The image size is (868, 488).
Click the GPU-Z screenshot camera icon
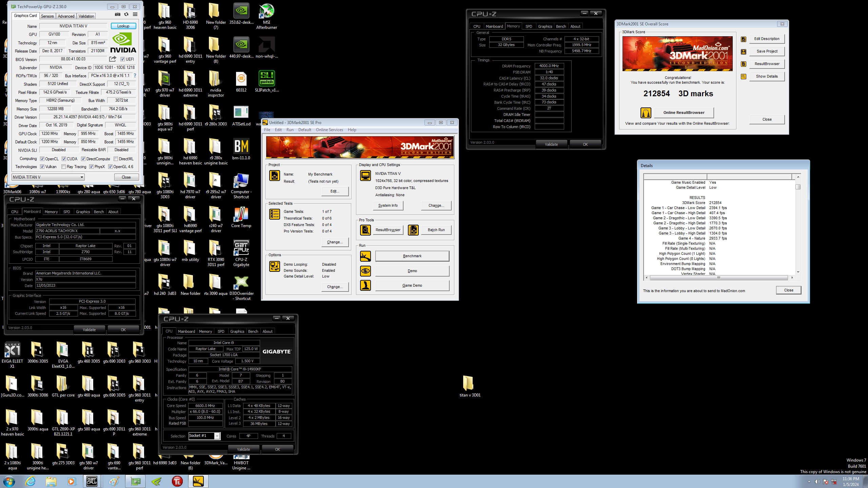(117, 14)
